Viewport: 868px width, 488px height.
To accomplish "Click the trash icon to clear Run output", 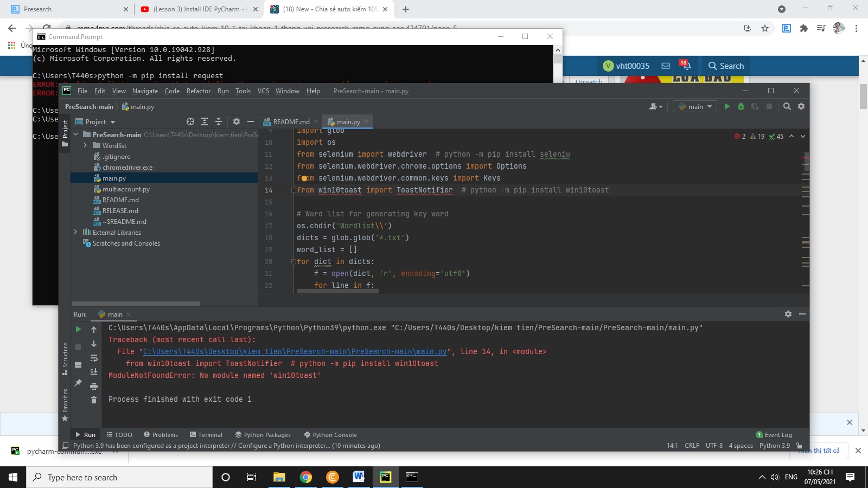I will coord(94,400).
